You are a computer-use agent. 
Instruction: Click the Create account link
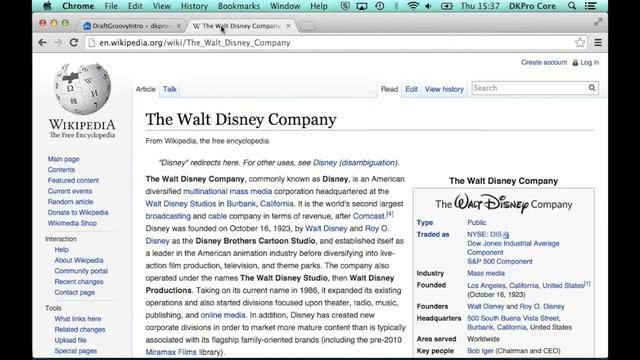click(x=544, y=62)
